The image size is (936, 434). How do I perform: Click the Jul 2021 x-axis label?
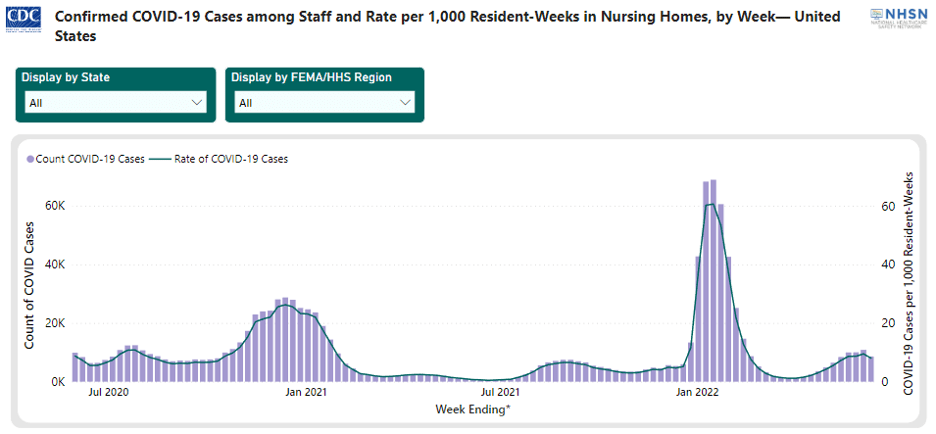point(500,393)
